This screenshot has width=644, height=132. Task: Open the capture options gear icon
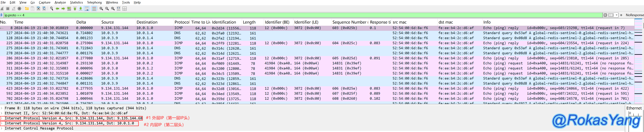(x=20, y=9)
